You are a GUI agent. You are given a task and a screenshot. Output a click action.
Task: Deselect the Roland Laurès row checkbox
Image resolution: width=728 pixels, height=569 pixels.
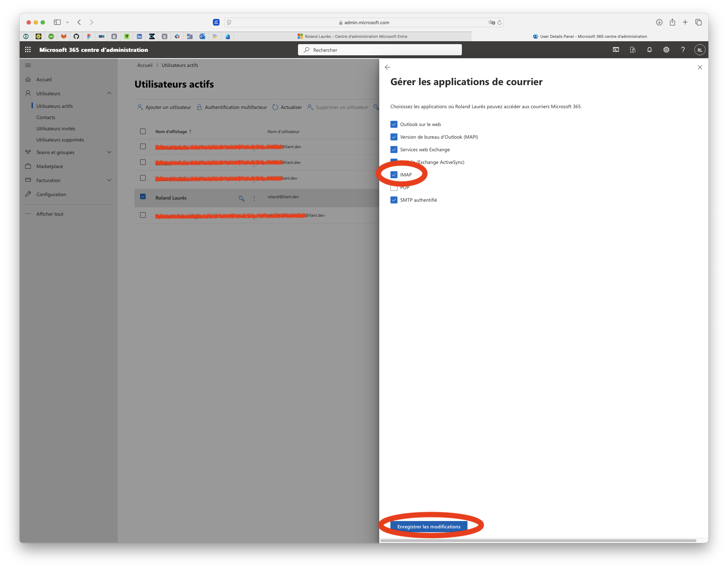point(143,196)
